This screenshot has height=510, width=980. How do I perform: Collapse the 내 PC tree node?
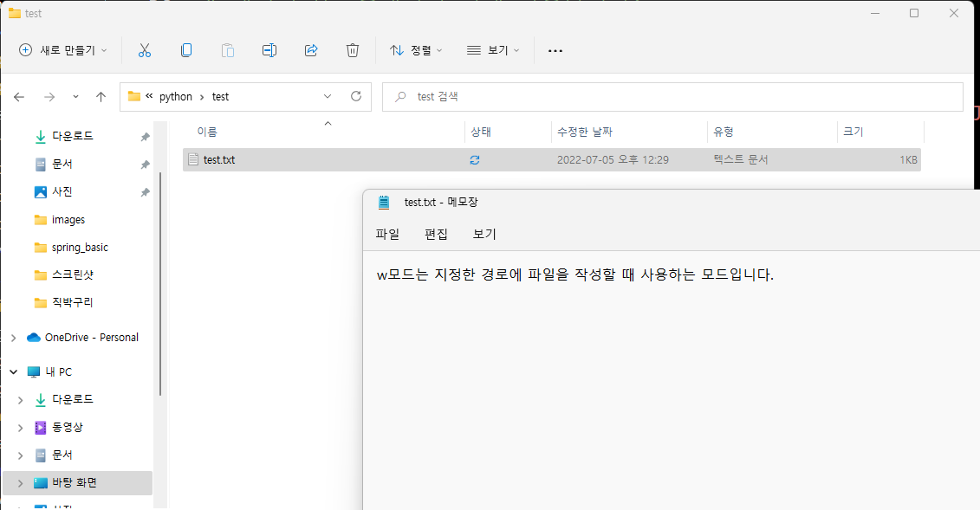[14, 372]
